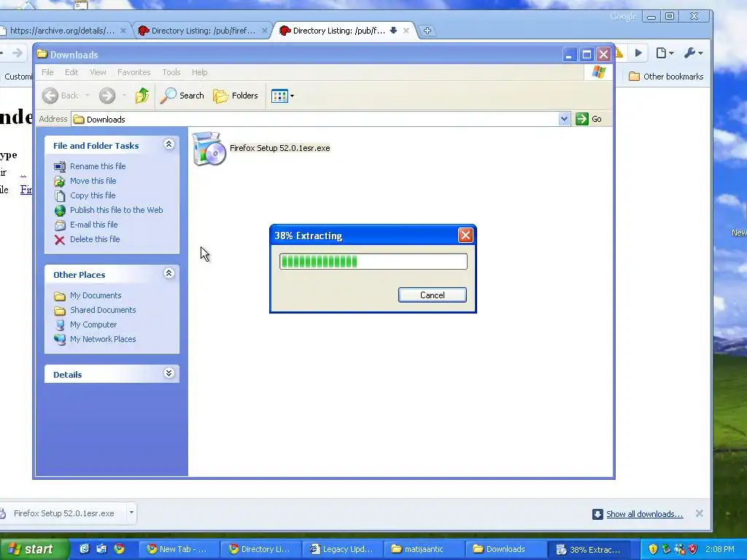Click the Chrome quick launch icon

point(119,549)
